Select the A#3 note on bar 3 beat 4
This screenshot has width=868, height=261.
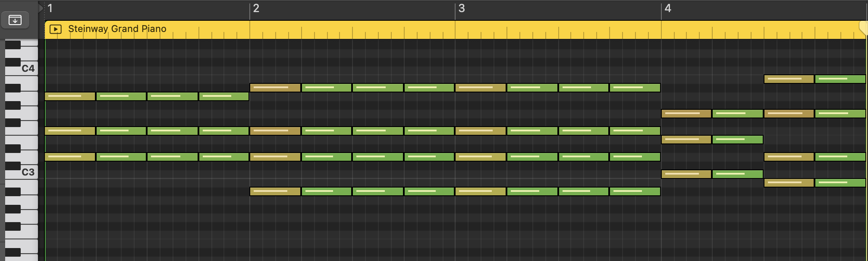point(635,88)
